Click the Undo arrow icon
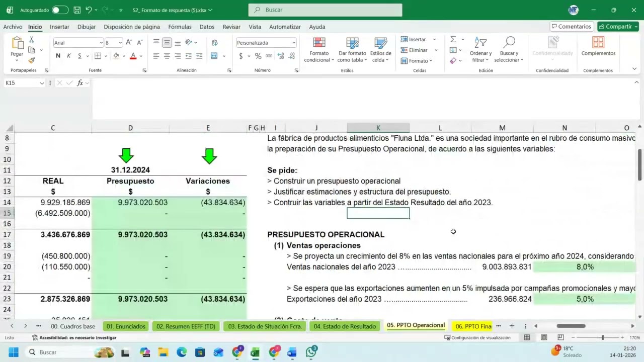 (89, 10)
